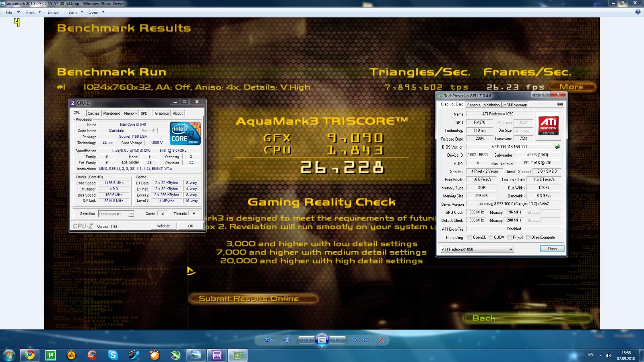Viewport: 644px width, 362px height.
Task: Switch to the Memory tab in CPU-Z
Action: tap(130, 113)
